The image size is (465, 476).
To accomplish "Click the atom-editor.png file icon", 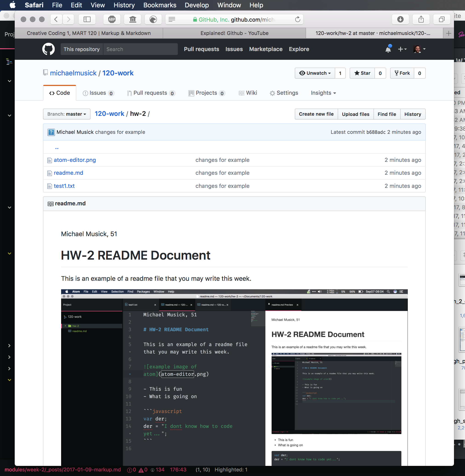I will click(x=50, y=160).
